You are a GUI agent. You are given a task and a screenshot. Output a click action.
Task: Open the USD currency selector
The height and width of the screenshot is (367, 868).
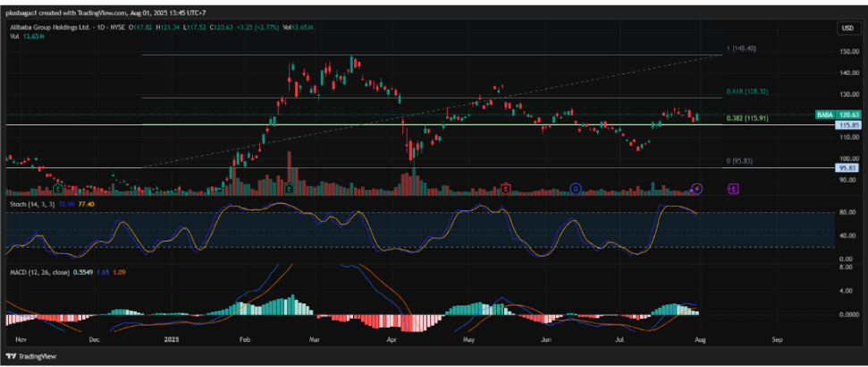coord(847,29)
